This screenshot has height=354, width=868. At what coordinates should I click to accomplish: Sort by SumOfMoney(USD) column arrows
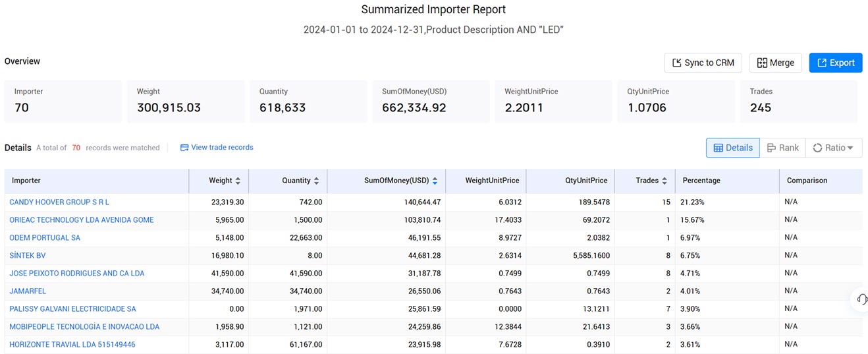pos(435,181)
